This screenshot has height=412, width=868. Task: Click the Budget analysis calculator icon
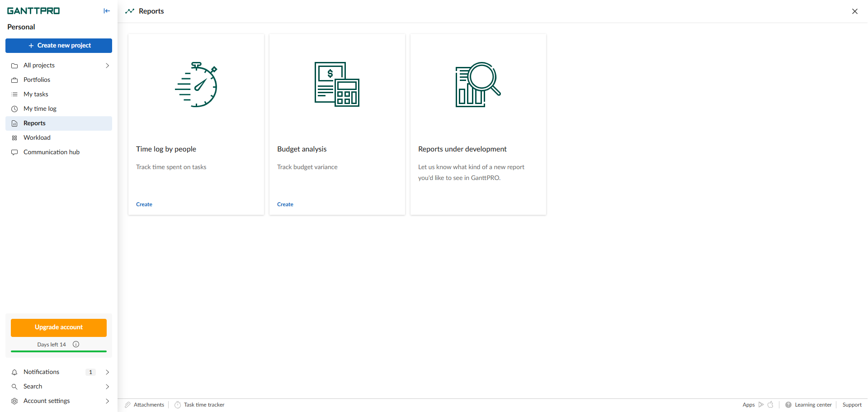(337, 85)
